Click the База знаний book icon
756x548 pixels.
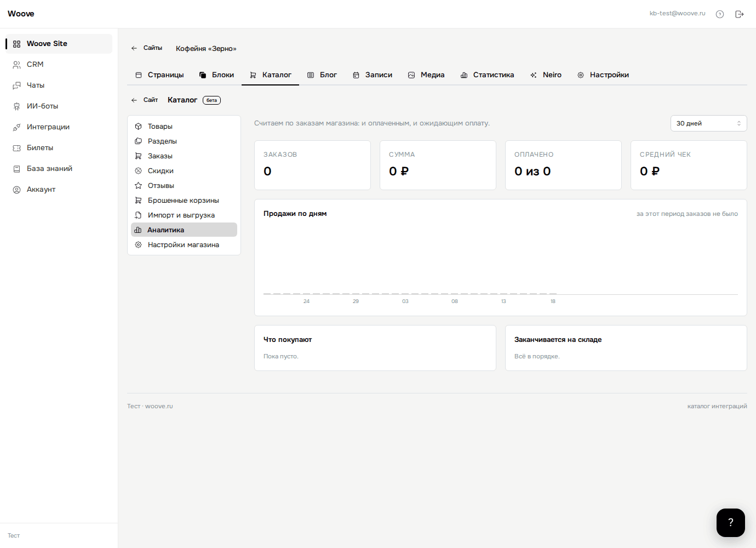(17, 169)
